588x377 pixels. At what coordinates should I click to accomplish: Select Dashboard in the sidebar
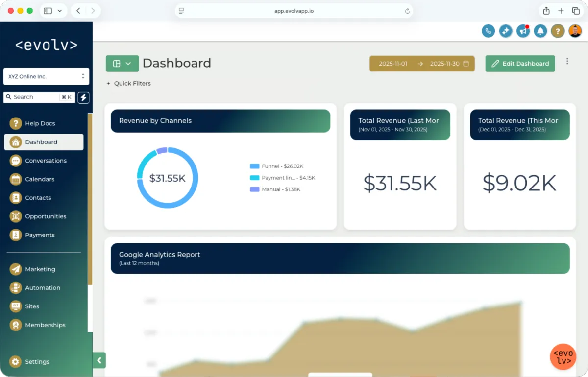tap(44, 142)
